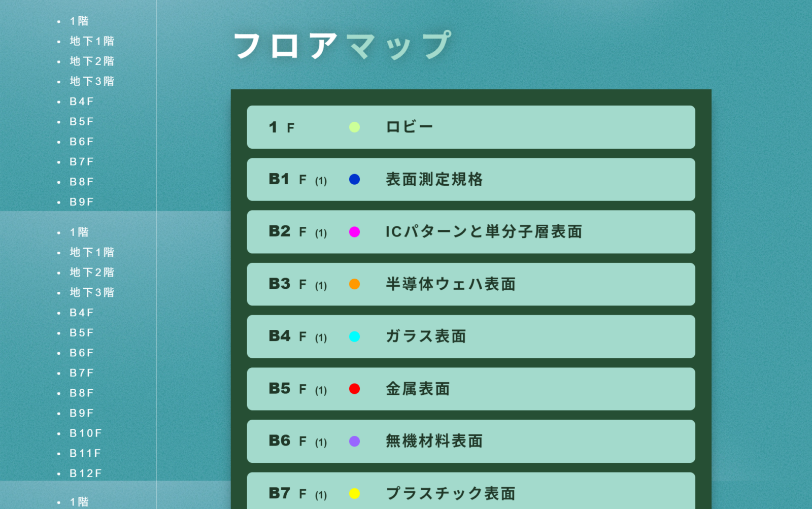Viewport: 812px width, 509px height.
Task: Click the cyan dot beside ガラス表面
Action: (354, 336)
